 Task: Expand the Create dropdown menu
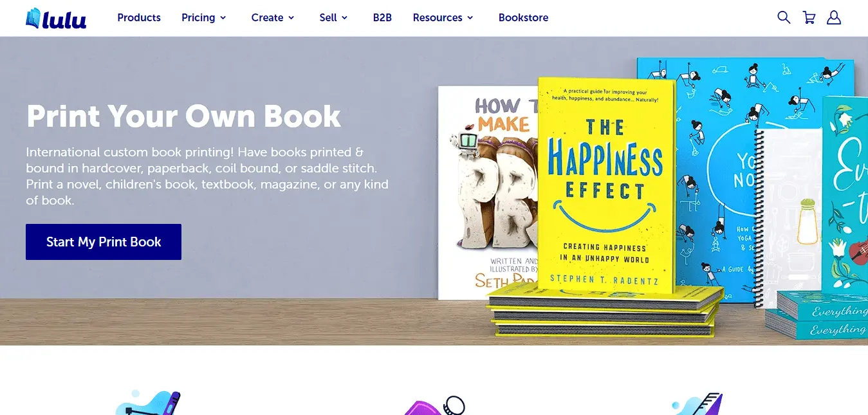coord(272,17)
